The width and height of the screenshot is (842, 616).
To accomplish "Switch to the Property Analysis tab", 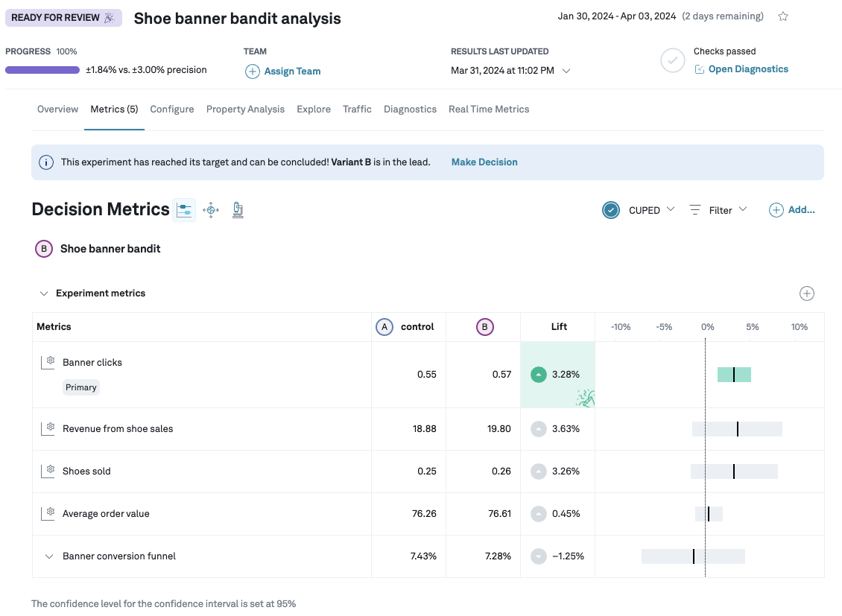I will pyautogui.click(x=245, y=109).
